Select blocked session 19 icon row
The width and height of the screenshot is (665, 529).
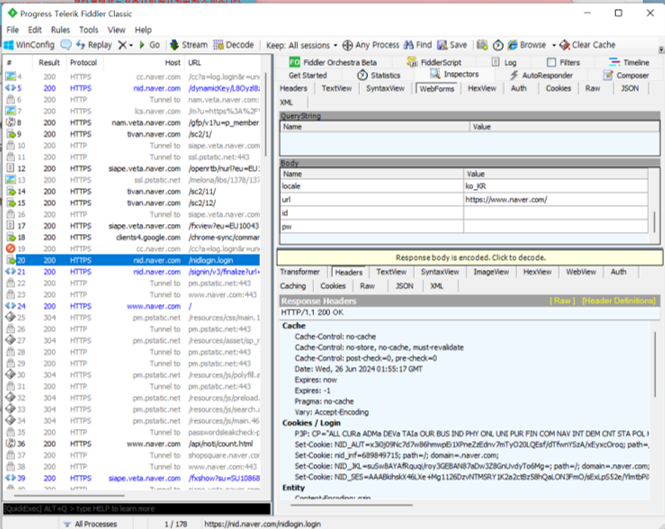[x=132, y=249]
